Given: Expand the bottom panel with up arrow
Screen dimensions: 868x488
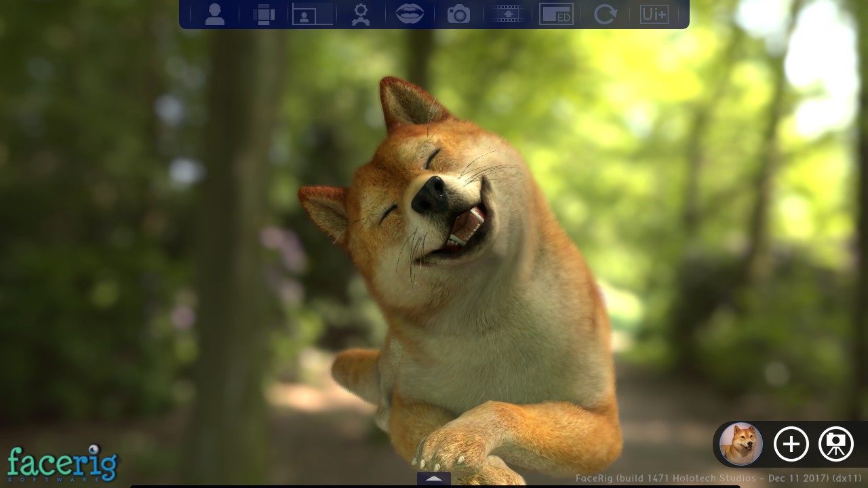Looking at the screenshot, I should (x=434, y=479).
